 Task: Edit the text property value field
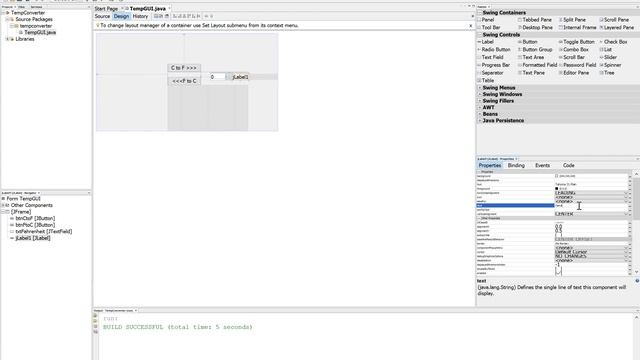point(591,206)
